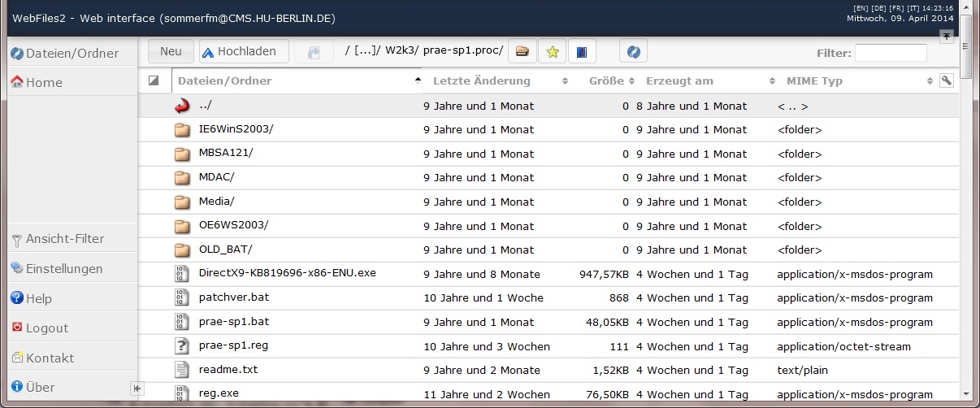Image resolution: width=980 pixels, height=408 pixels.
Task: Sort by MIME Typ column arrows
Action: point(930,81)
